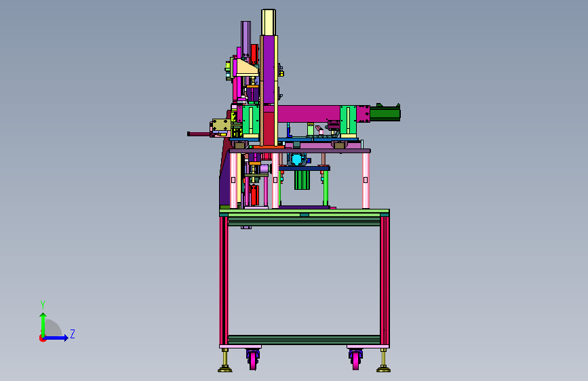
Task: Click the green Y axis arrow of the triad
Action: [x=43, y=324]
